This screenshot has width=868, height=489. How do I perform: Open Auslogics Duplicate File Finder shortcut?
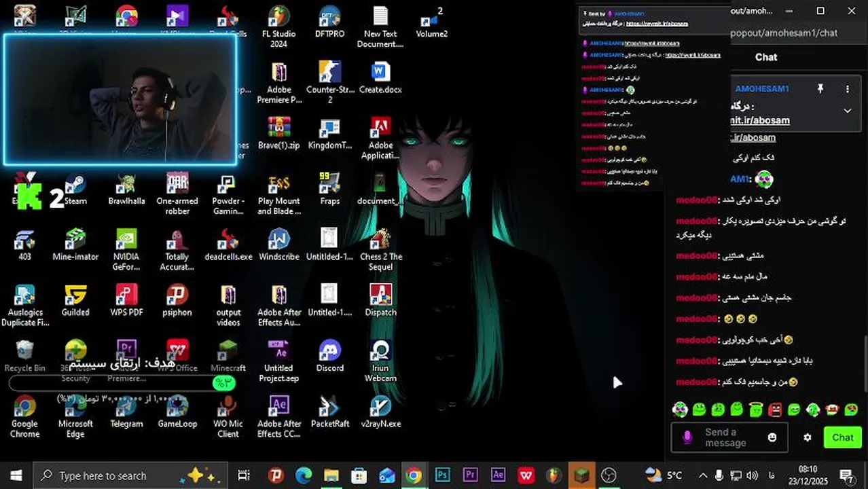[24, 305]
